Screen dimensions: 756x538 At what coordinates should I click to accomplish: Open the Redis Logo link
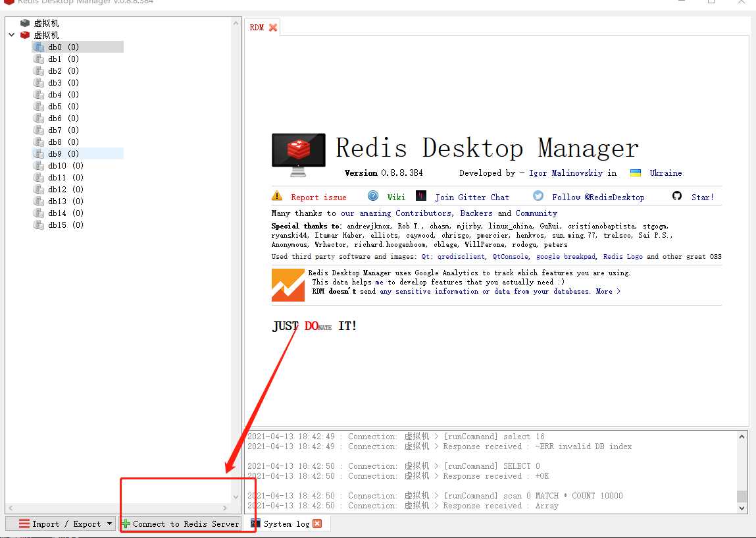[623, 257]
